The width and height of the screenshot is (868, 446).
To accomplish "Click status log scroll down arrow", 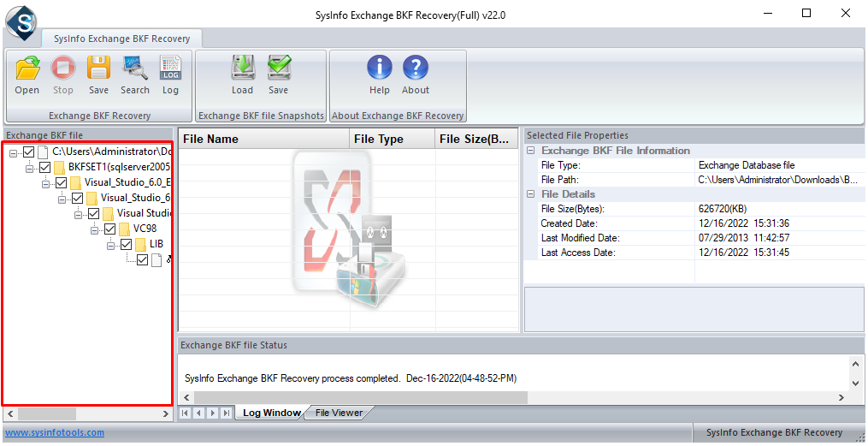I will (856, 383).
